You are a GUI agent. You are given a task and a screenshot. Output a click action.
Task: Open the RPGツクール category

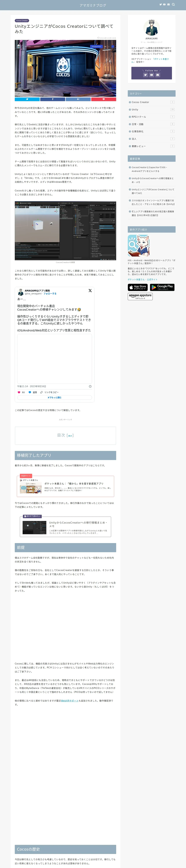pyautogui.click(x=152, y=117)
